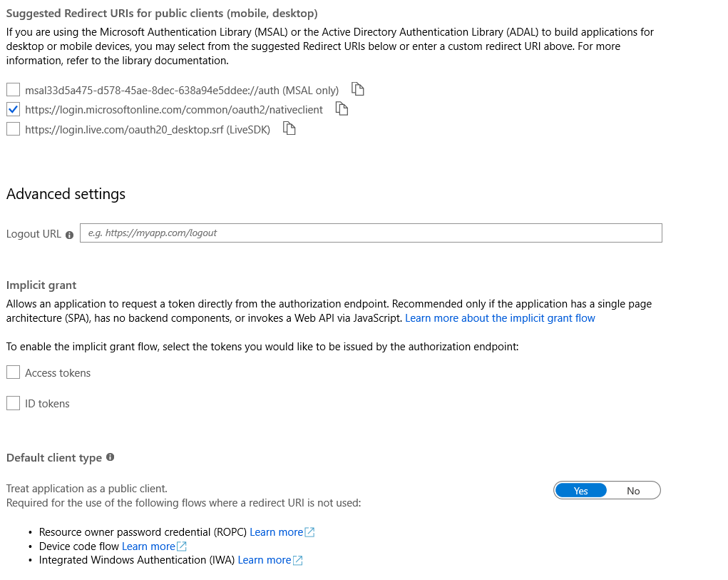Set public client treatment to No
This screenshot has width=728, height=580.
[633, 490]
